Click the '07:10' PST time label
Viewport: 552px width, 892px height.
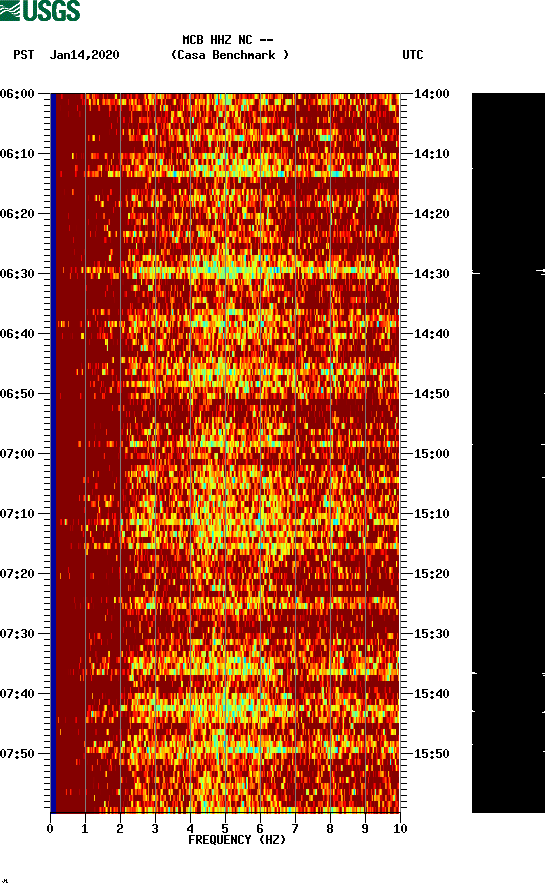(x=18, y=514)
